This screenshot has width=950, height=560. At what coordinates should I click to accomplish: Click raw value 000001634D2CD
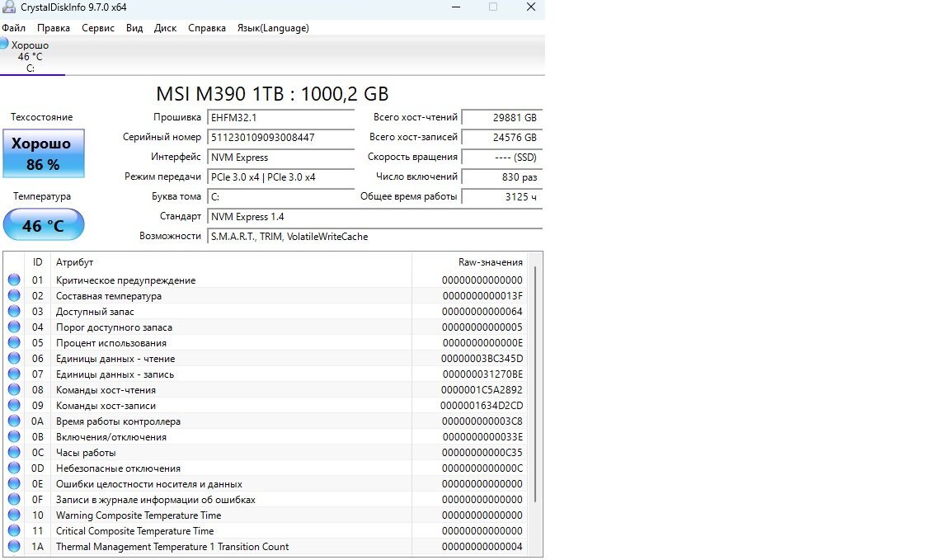(x=482, y=406)
